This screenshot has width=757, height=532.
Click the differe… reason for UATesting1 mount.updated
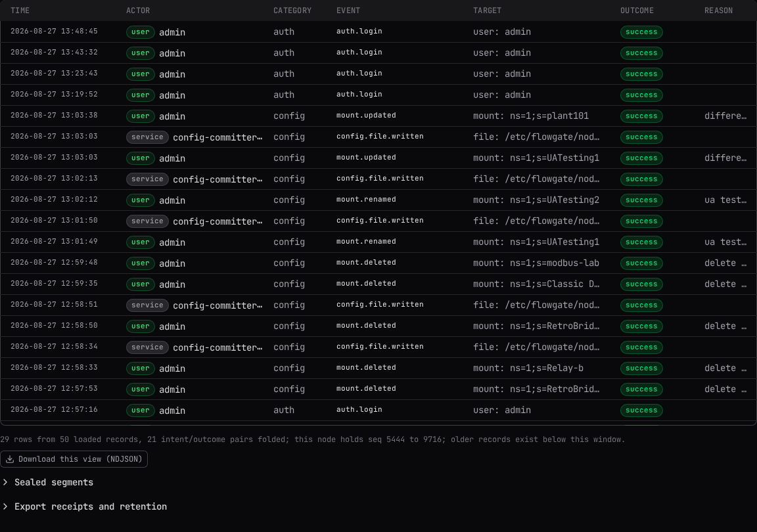[725, 158]
